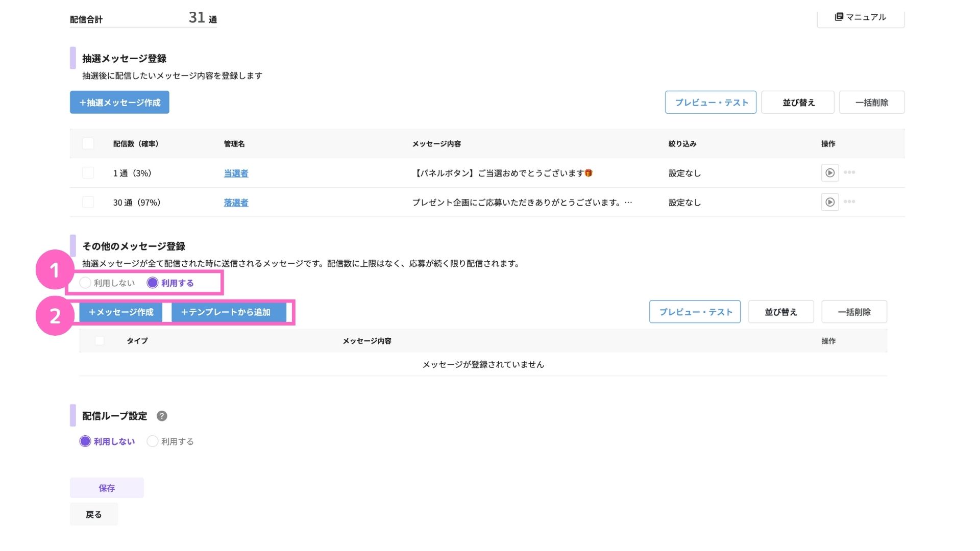Screen dimensions: 980x551
Task: Click the 【パネルボタン】ご当選おめでとうございます message text
Action: [503, 173]
